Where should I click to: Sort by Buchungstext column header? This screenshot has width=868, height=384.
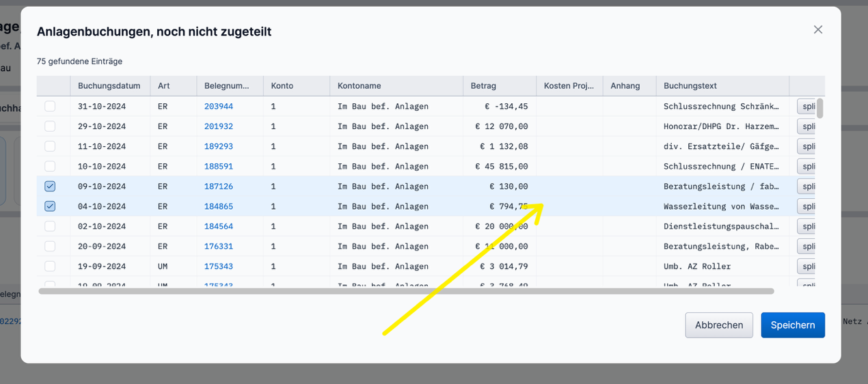[722, 86]
